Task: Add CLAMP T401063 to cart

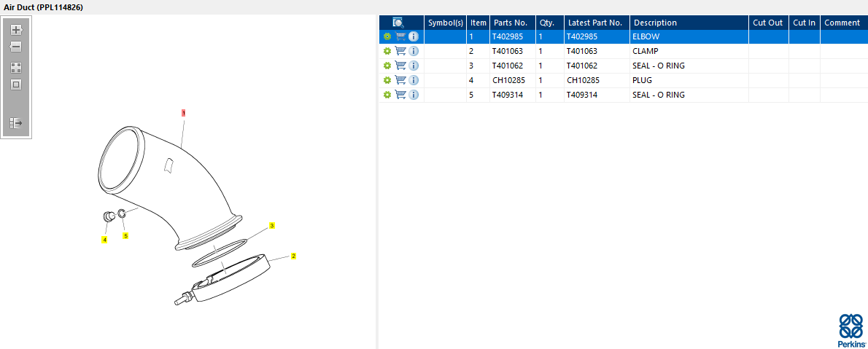Action: pyautogui.click(x=400, y=51)
